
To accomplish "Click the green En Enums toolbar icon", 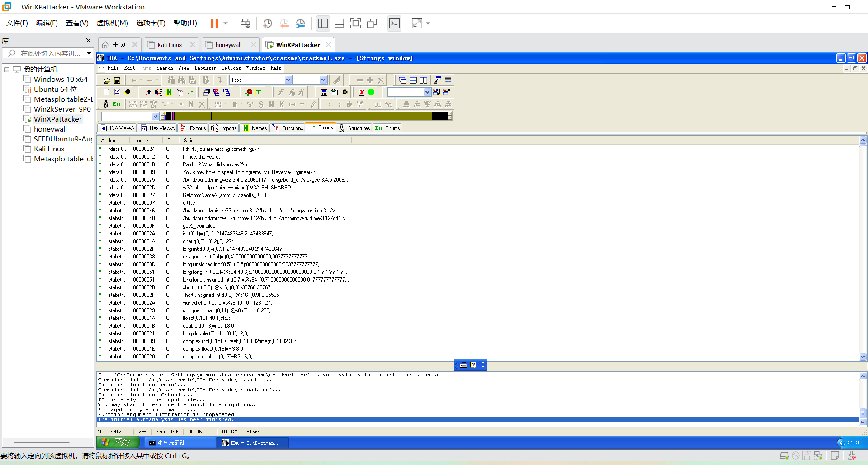I will click(x=117, y=104).
